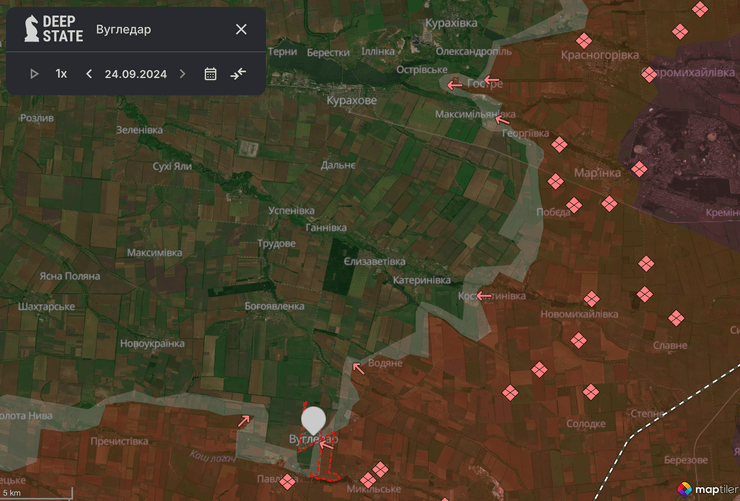The width and height of the screenshot is (740, 501).
Task: Click the attack arrow near Водяне
Action: (357, 368)
